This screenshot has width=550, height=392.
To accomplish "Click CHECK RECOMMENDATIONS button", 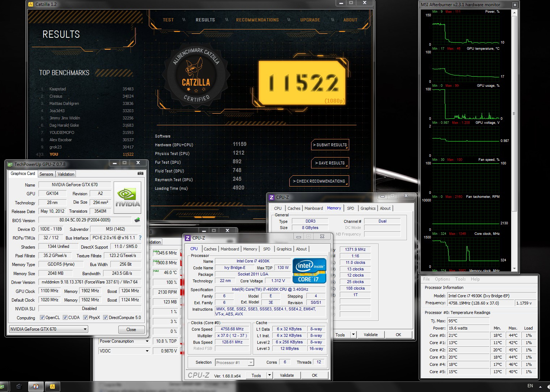I will click(319, 181).
